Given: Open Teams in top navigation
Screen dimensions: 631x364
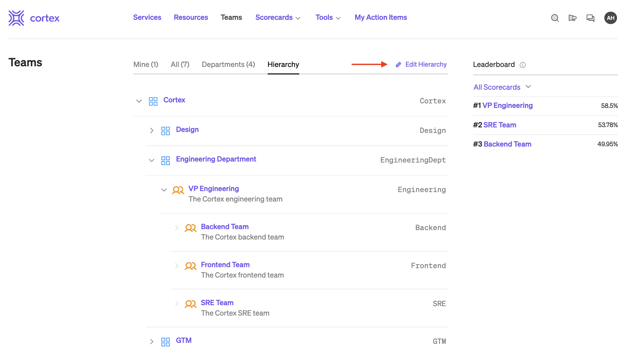Looking at the screenshot, I should pyautogui.click(x=231, y=18).
